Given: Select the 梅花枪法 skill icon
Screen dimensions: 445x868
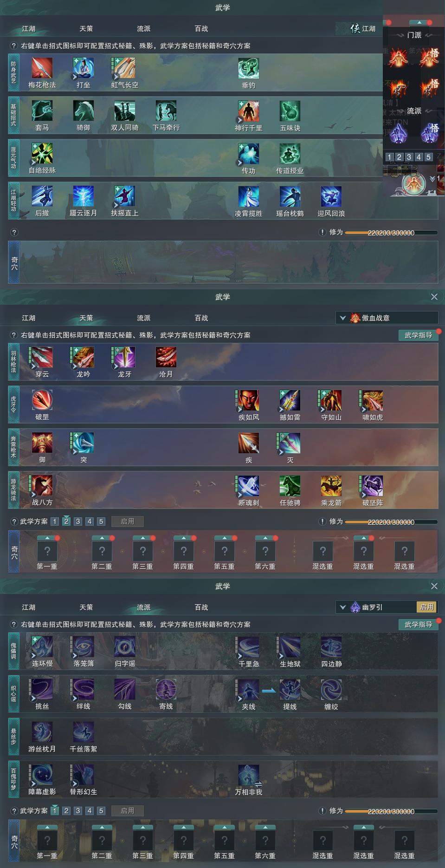Looking at the screenshot, I should pyautogui.click(x=42, y=68).
